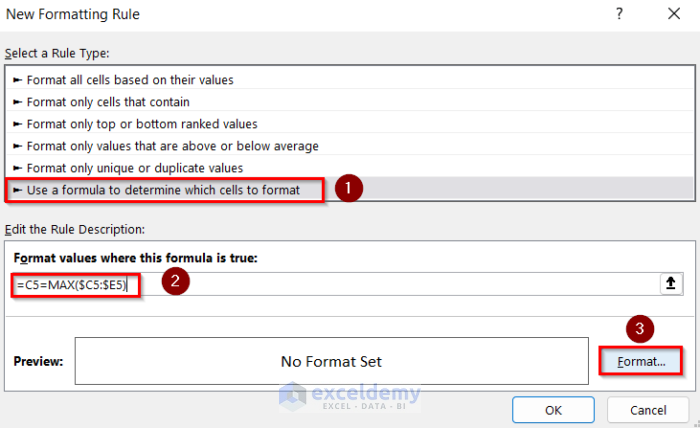Click the 'Select a Rule Type' label
The height and width of the screenshot is (428, 700).
(57, 52)
